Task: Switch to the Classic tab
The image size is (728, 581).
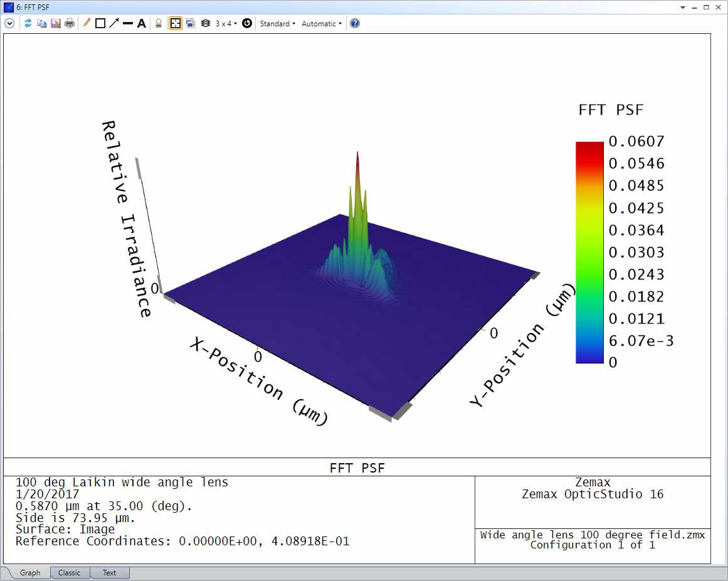Action: pos(69,573)
